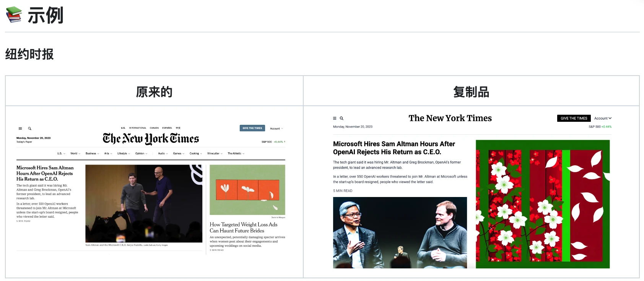Click blue GIVE THE TIMES button

[x=252, y=128]
